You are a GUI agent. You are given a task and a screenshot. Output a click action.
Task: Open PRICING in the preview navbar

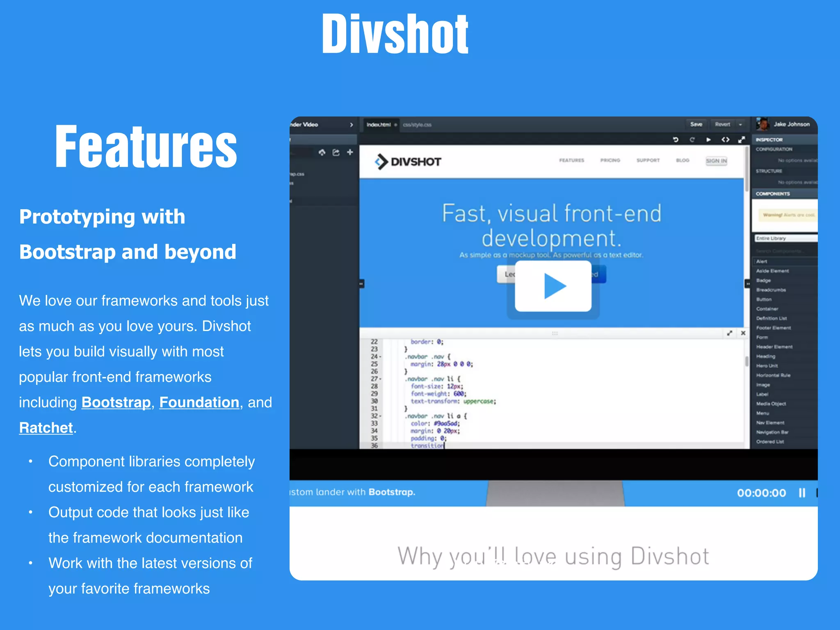pos(610,160)
